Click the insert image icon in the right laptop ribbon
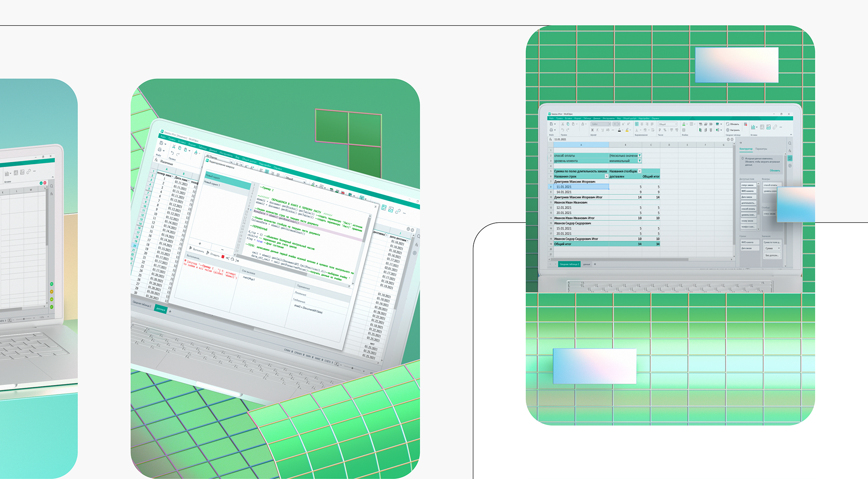The height and width of the screenshot is (479, 868). [x=769, y=127]
